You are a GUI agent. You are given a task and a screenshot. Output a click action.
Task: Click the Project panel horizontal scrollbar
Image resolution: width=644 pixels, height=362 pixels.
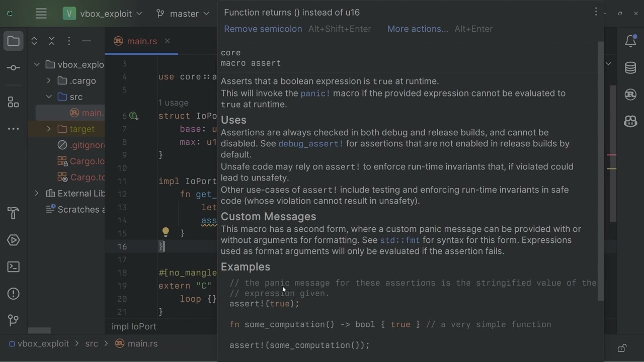pos(39,330)
